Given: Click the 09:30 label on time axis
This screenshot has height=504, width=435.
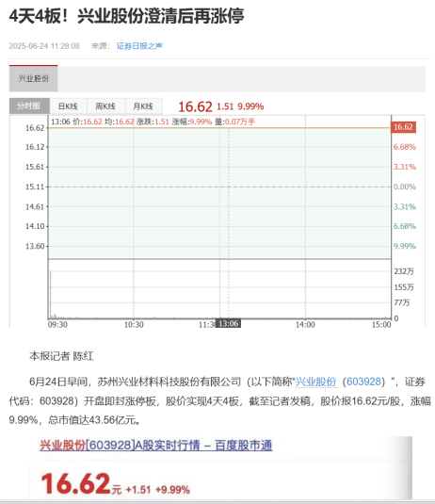Looking at the screenshot, I should tap(57, 325).
